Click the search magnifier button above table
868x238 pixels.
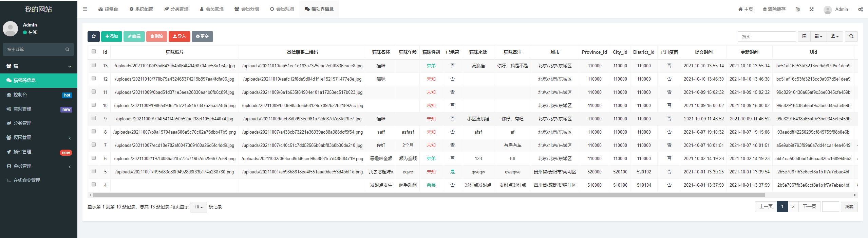[851, 36]
